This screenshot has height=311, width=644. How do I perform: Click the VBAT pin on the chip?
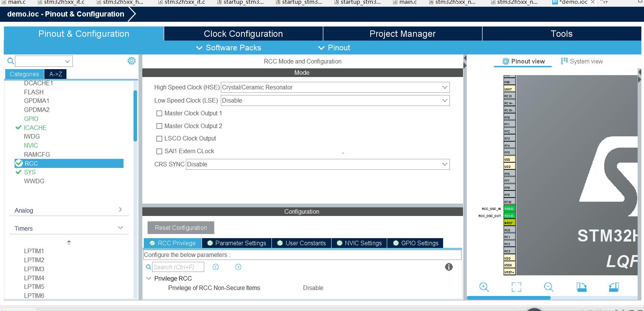click(509, 89)
